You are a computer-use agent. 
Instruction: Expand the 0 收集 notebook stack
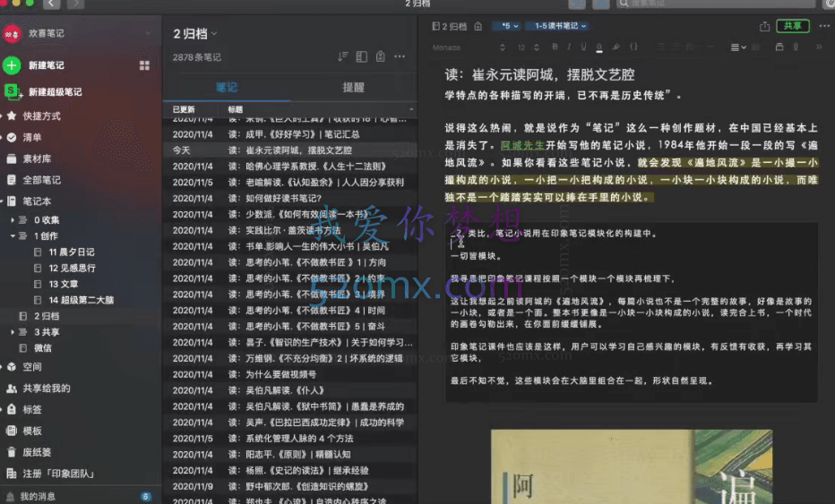tap(13, 220)
